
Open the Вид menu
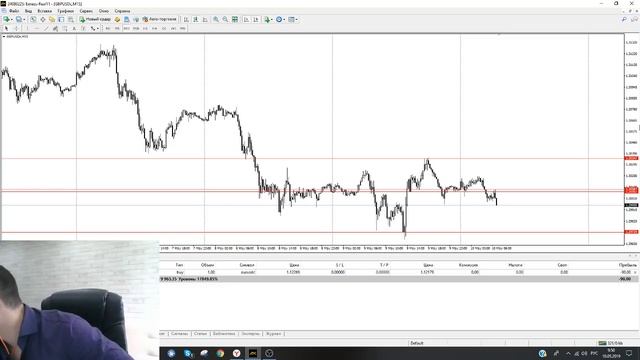pos(28,11)
